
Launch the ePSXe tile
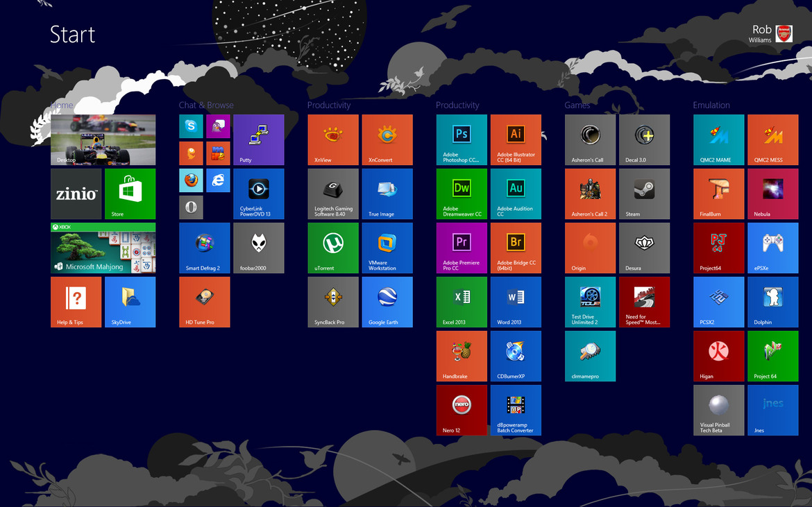point(773,248)
